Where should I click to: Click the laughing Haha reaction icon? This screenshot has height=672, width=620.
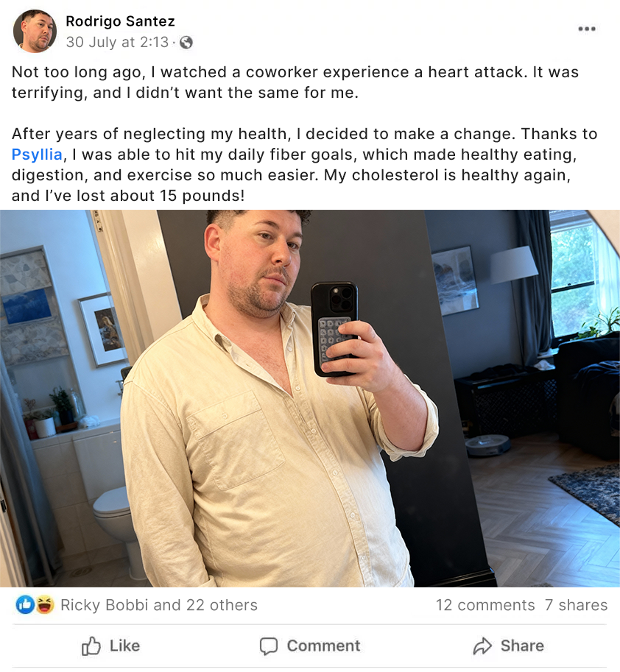[45, 605]
